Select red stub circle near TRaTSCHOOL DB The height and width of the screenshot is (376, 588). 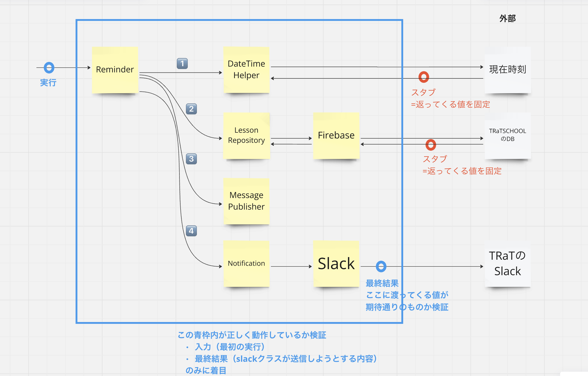(431, 145)
